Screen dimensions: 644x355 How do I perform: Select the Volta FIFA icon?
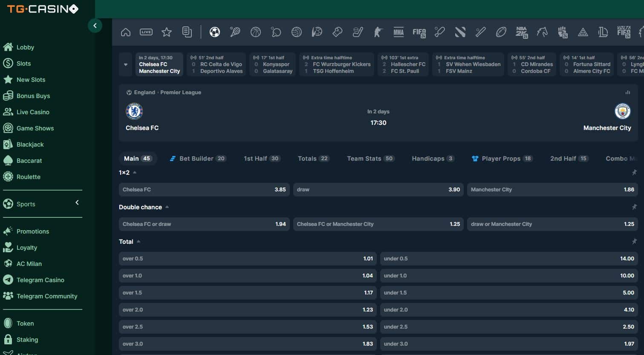624,32
